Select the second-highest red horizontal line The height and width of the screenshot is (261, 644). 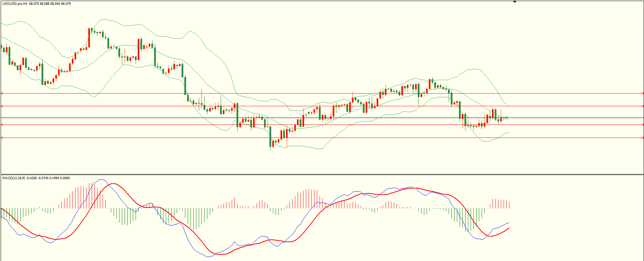click(x=322, y=106)
